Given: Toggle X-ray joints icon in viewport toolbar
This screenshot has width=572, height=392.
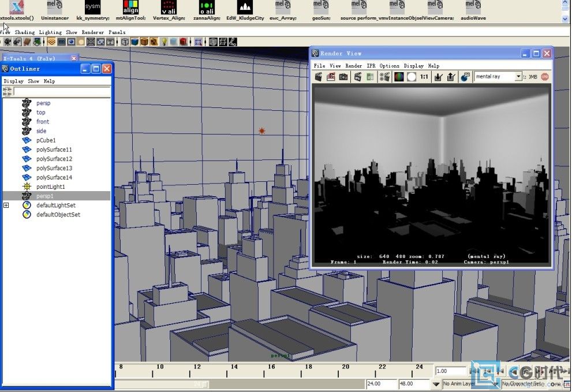Looking at the screenshot, I should pyautogui.click(x=233, y=42).
